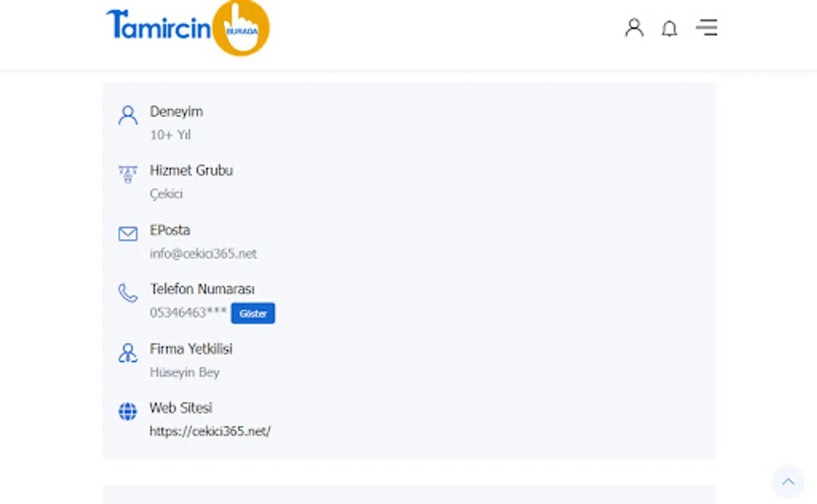This screenshot has height=504, width=817.
Task: Open the https://cekici365.net/ website link
Action: click(210, 431)
